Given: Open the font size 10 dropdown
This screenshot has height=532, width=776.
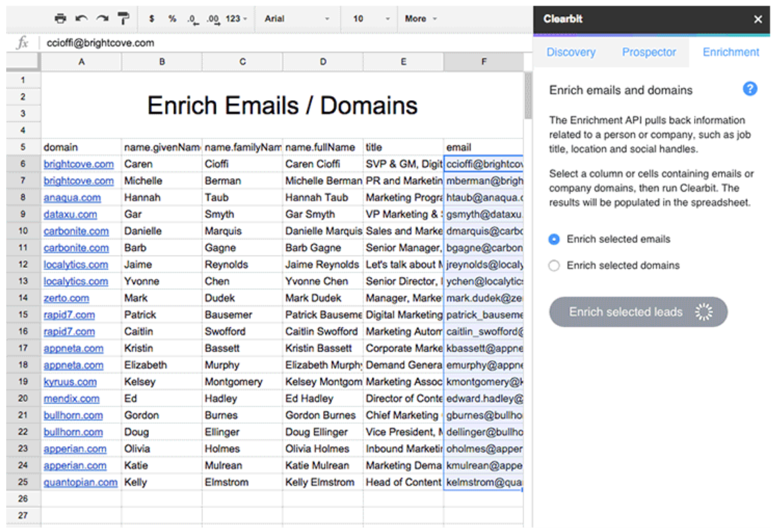Looking at the screenshot, I should [371, 19].
